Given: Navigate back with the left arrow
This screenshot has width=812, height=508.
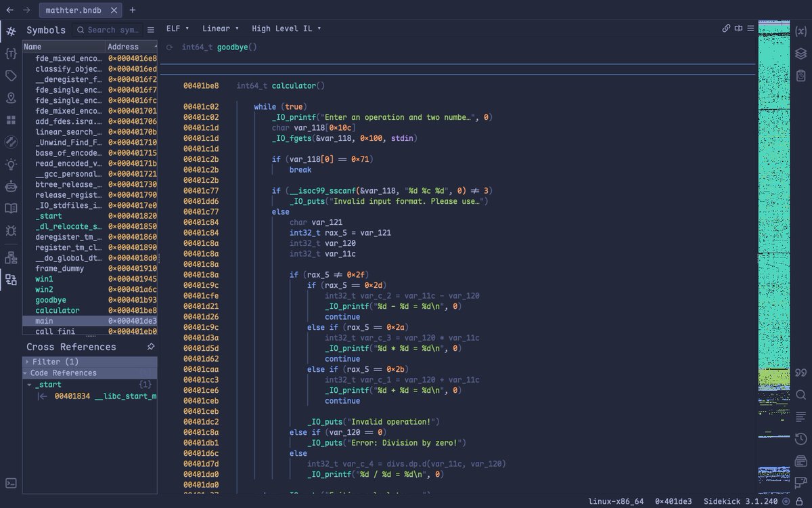Looking at the screenshot, I should coord(9,10).
